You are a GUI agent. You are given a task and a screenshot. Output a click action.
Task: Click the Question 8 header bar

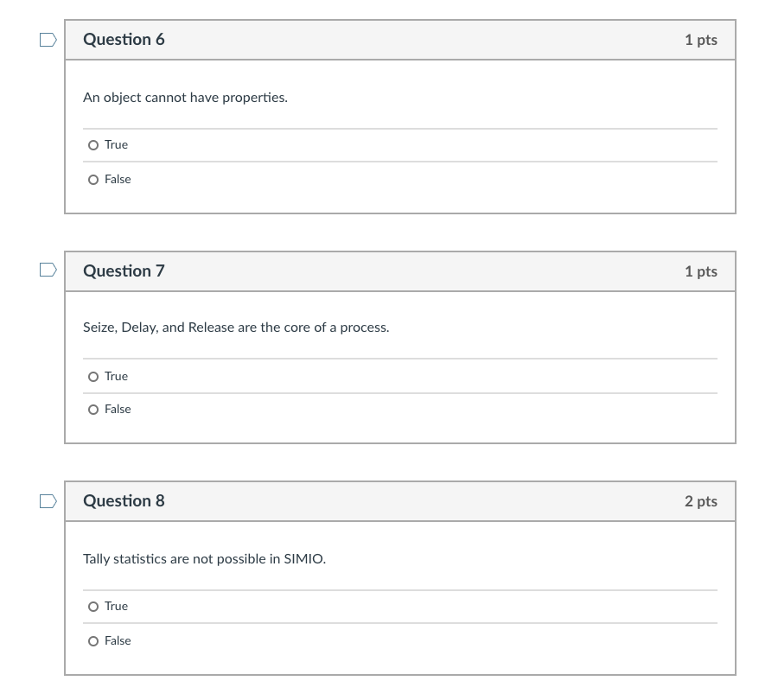399,500
